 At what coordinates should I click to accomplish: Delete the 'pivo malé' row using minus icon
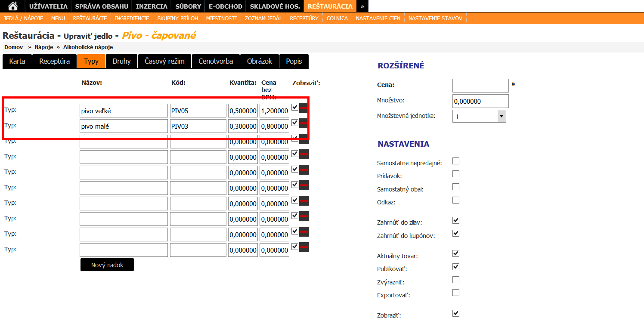[304, 123]
